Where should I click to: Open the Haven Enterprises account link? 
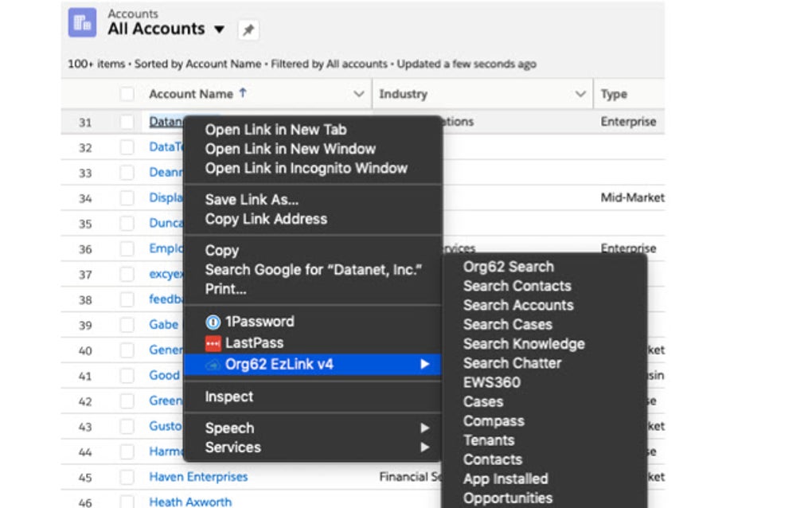198,477
